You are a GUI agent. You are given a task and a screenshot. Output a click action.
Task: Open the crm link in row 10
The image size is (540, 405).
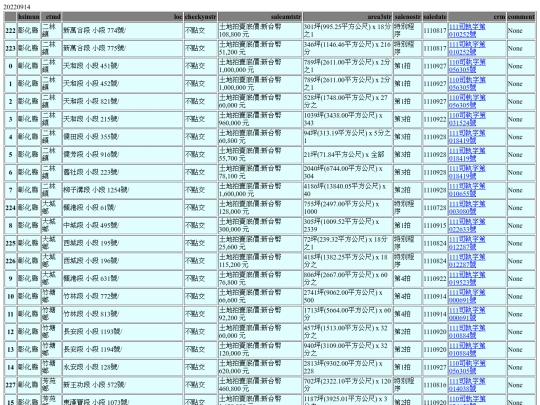pyautogui.click(x=467, y=297)
